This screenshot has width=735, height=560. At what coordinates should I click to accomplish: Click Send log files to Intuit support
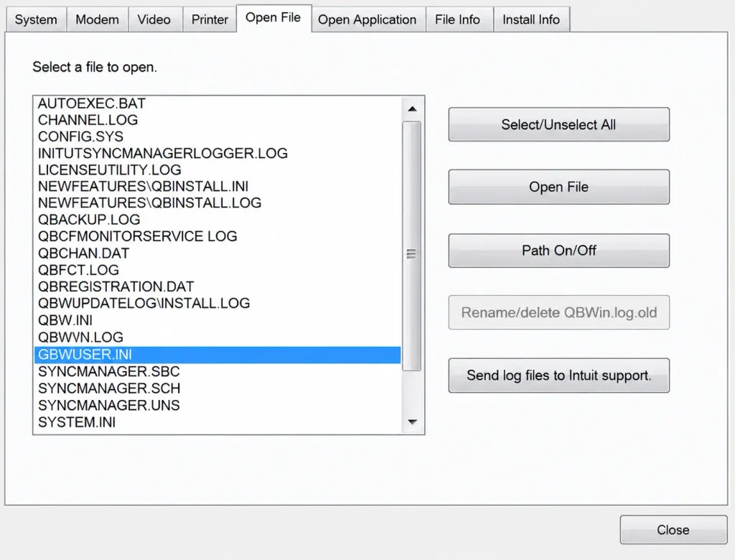[x=558, y=375]
